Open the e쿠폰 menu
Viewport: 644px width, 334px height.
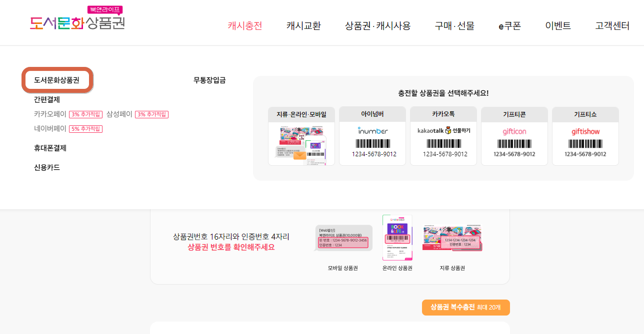(x=509, y=26)
